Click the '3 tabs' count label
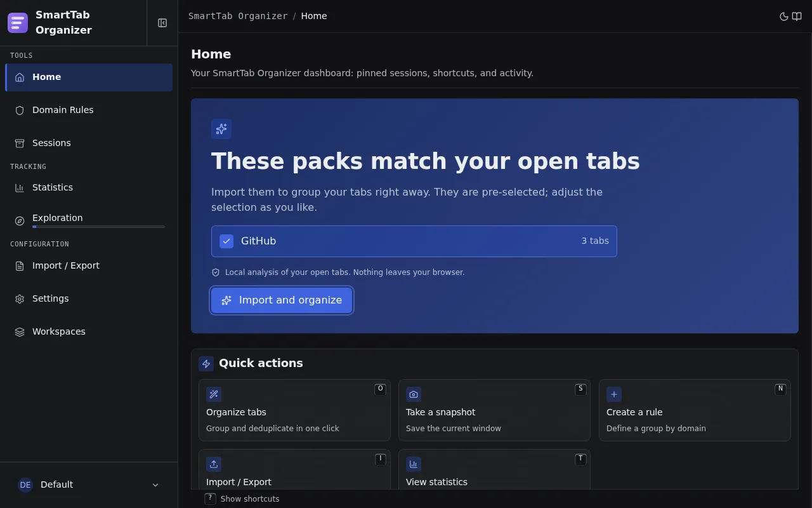 595,241
